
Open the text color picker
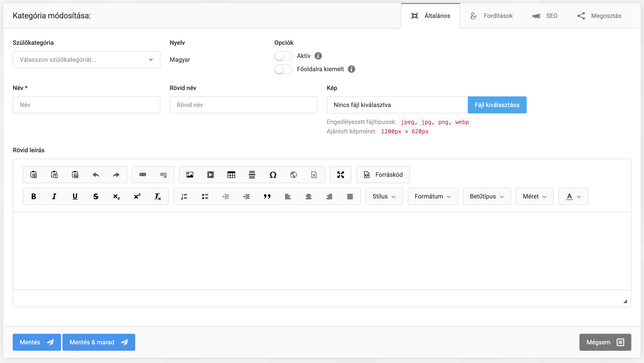coord(573,196)
